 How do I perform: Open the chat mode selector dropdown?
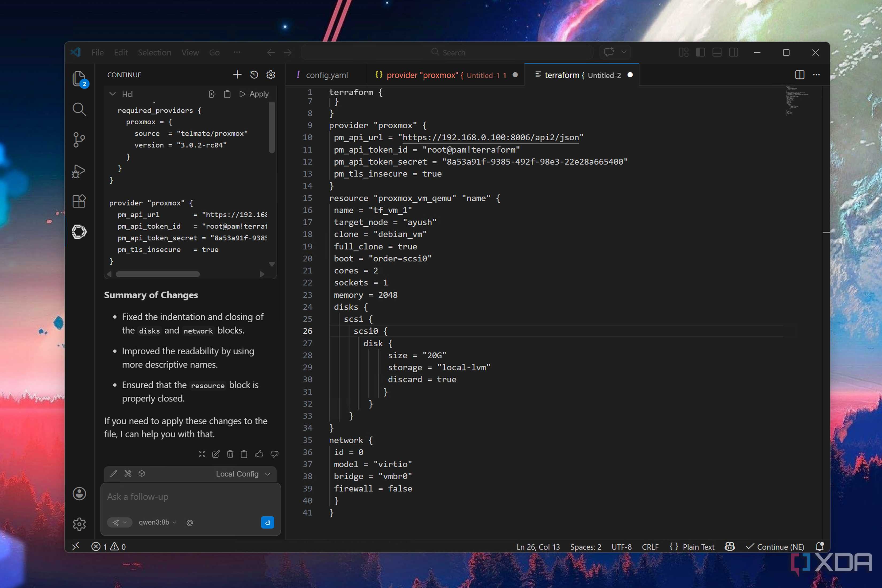click(120, 522)
